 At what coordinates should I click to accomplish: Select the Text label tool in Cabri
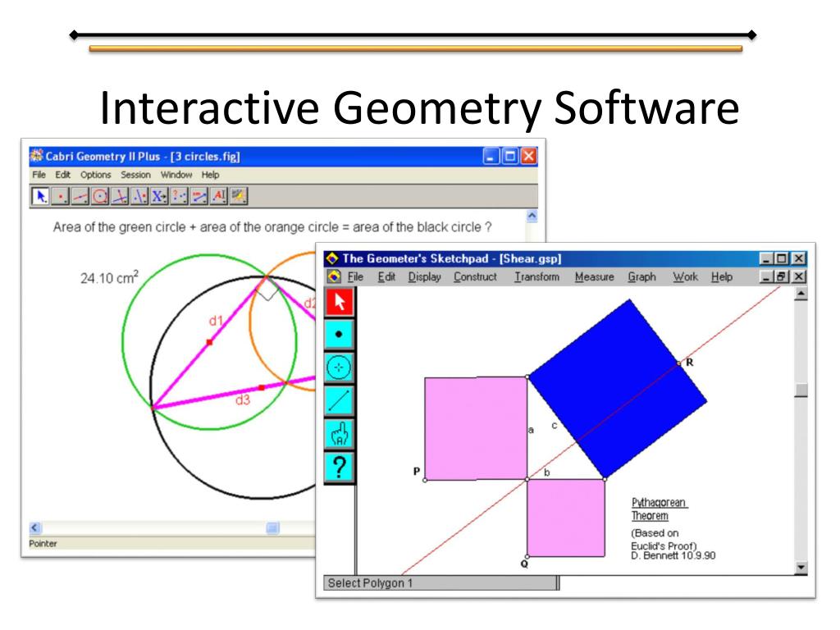click(x=218, y=197)
